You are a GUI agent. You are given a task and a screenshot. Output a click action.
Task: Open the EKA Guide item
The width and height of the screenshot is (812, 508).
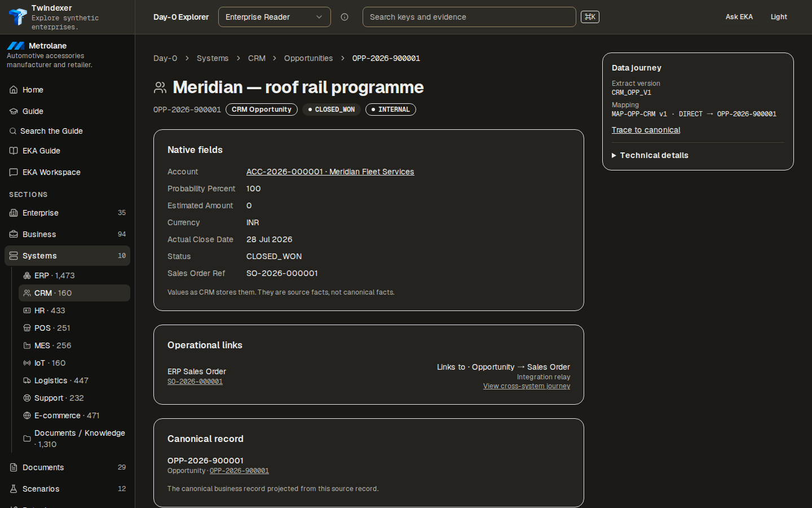tap(67, 151)
